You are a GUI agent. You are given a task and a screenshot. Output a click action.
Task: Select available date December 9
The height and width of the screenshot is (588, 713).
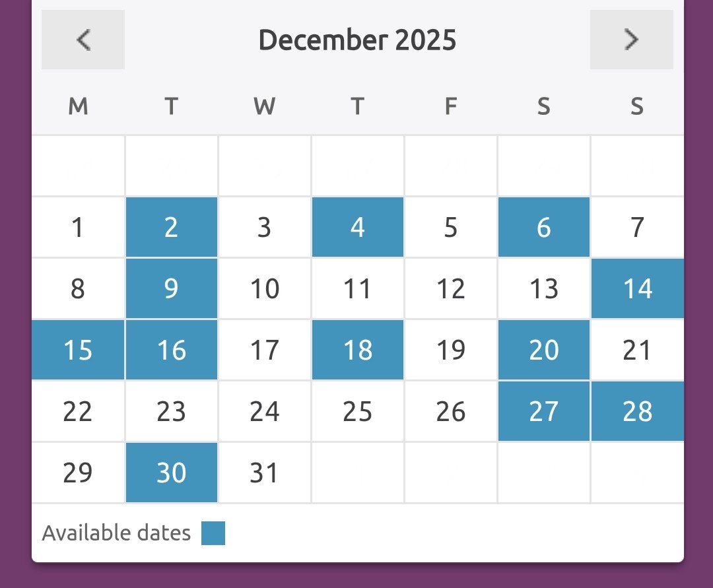172,288
